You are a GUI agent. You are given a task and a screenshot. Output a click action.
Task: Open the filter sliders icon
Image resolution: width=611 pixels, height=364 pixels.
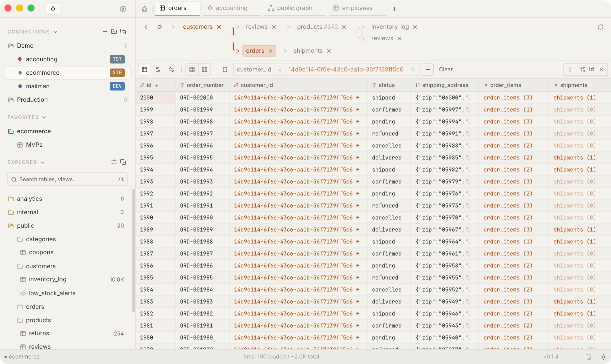171,69
